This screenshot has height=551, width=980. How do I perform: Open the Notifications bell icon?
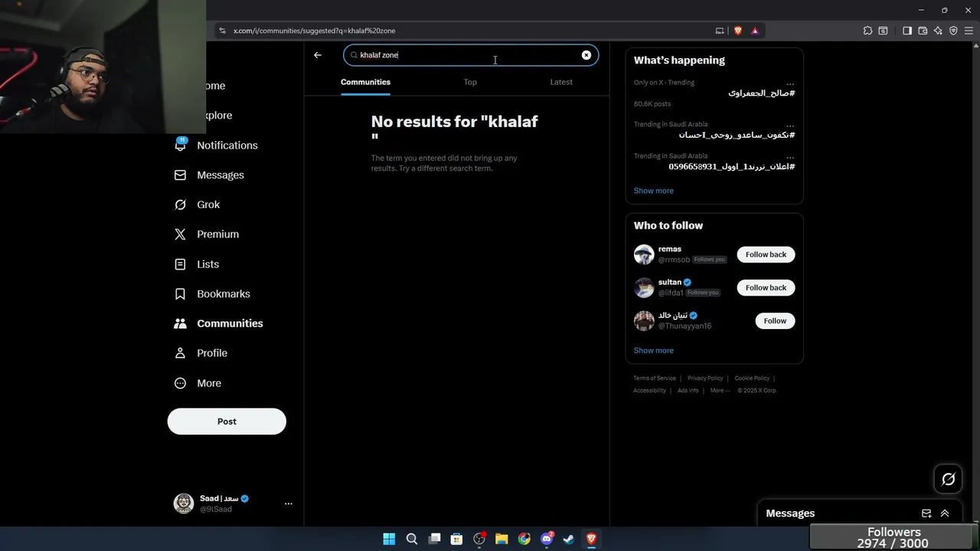pos(181,145)
